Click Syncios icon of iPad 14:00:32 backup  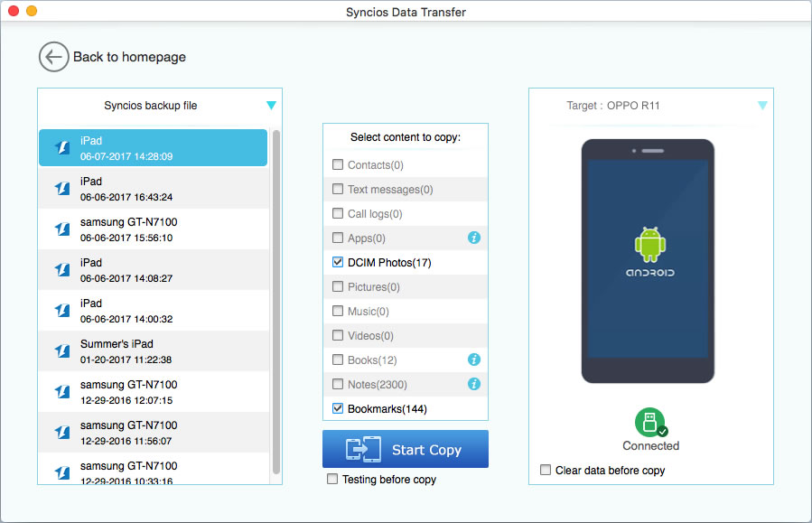pyautogui.click(x=62, y=310)
